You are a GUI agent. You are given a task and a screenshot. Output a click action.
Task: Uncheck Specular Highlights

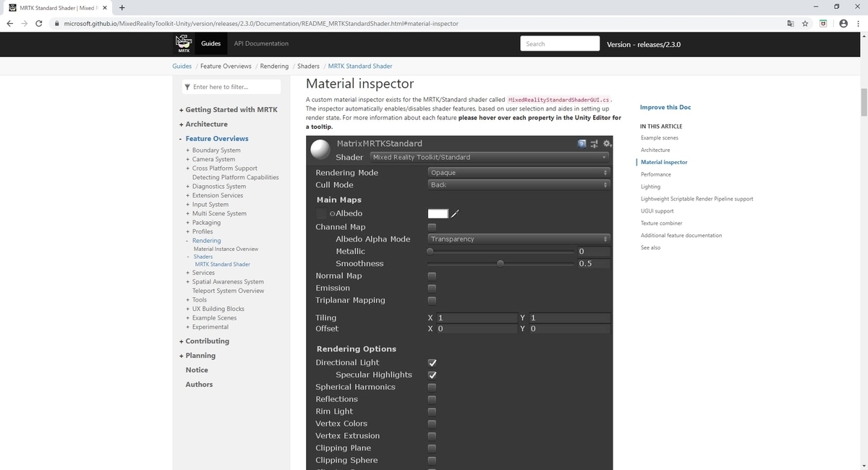pos(432,375)
